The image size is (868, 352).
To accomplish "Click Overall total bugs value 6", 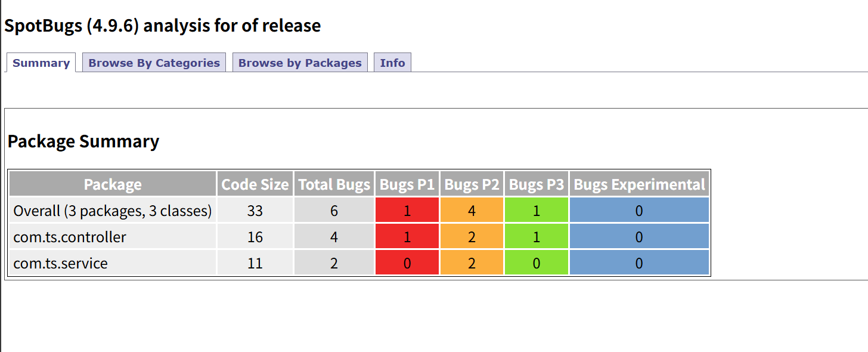I will point(334,211).
